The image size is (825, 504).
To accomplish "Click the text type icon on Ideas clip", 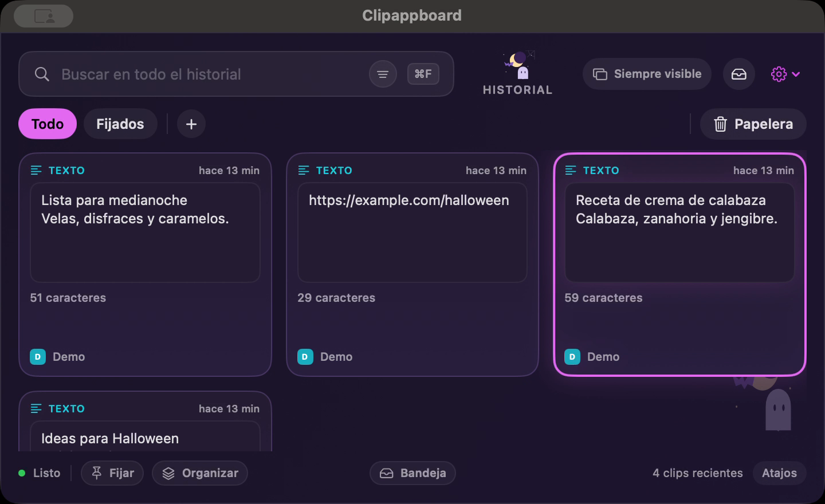I will tap(36, 408).
